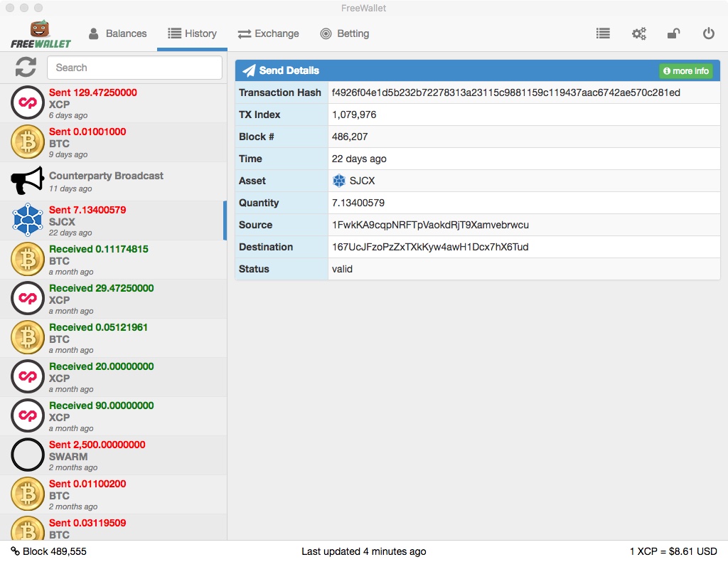Click Bitcoin icon for Sent 0.01001000
This screenshot has height=562, width=728.
point(28,142)
